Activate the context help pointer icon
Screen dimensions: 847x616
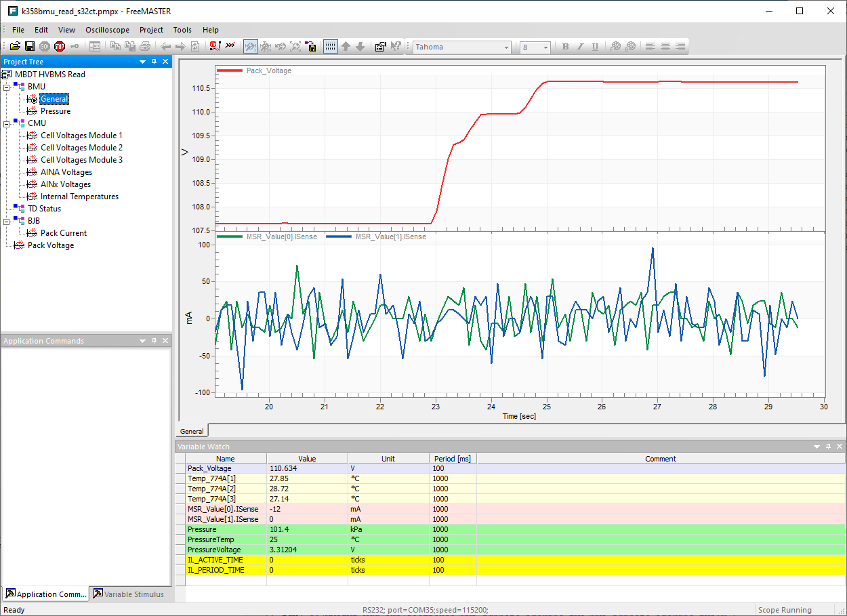[x=396, y=46]
